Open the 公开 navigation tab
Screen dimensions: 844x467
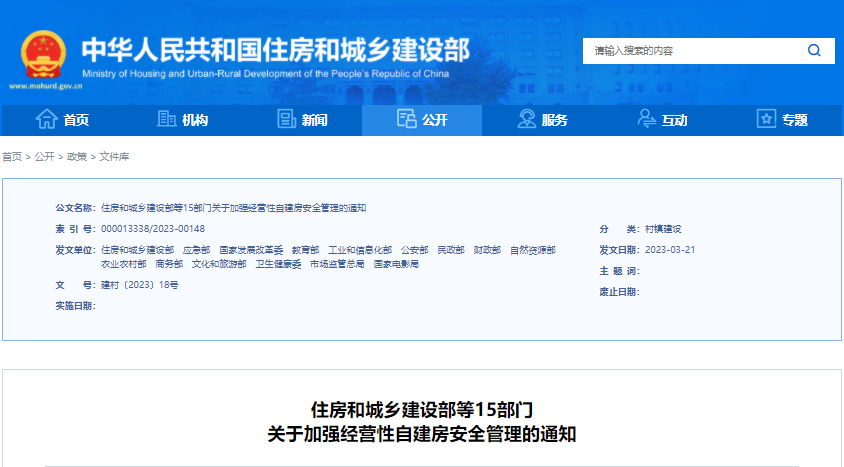click(422, 120)
